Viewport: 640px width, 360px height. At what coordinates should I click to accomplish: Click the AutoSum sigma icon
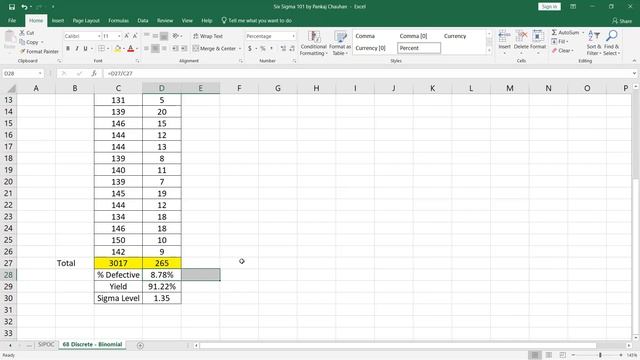point(554,32)
